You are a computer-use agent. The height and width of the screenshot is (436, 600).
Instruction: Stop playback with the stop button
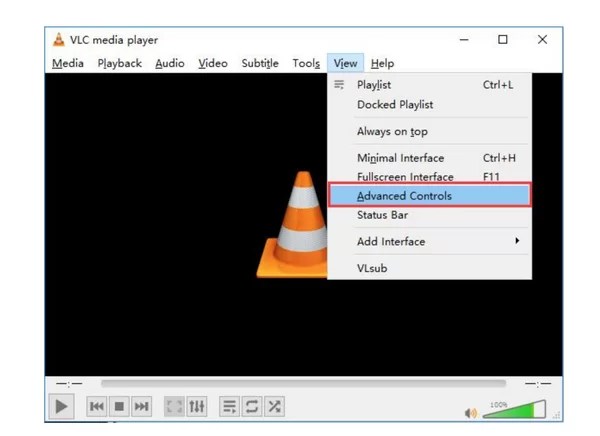119,406
